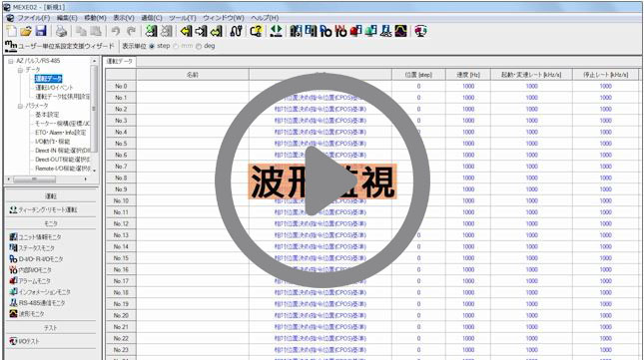Collapse the データ tree node
This screenshot has height=360, width=644.
click(20, 70)
